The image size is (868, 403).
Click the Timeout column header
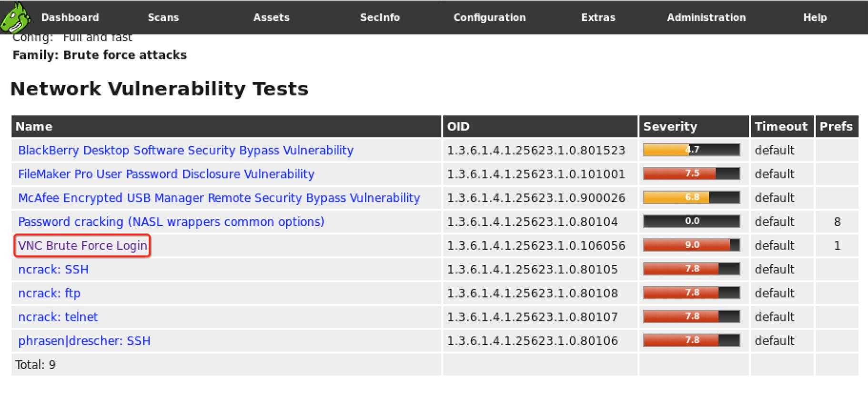781,126
